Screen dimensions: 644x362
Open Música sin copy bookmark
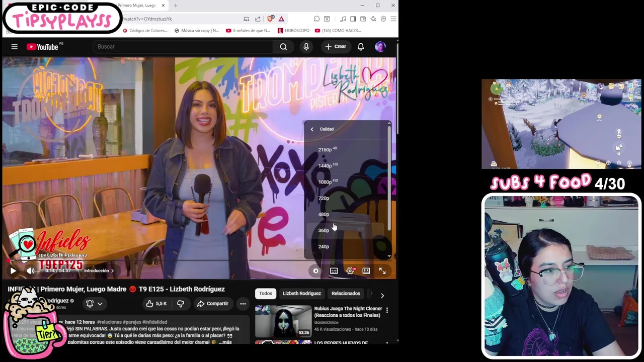197,31
